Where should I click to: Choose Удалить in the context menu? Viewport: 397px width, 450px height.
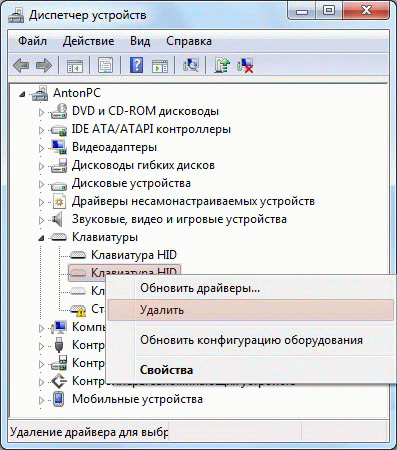251,310
